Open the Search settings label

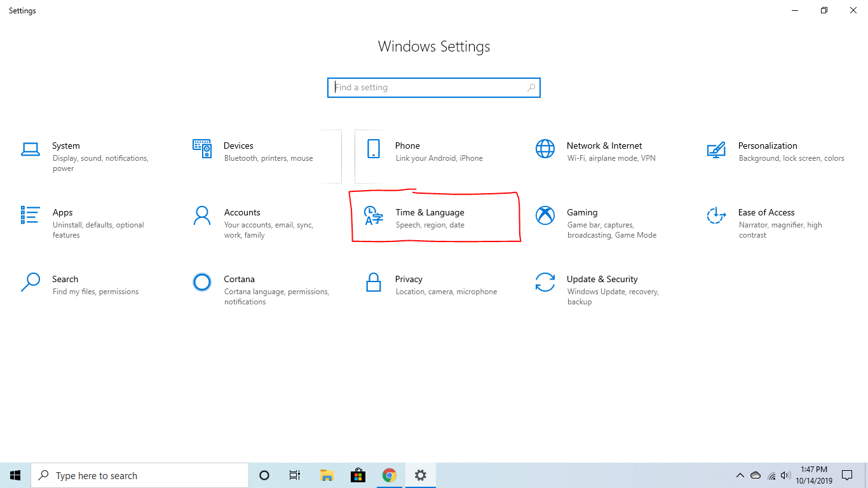[x=65, y=279]
